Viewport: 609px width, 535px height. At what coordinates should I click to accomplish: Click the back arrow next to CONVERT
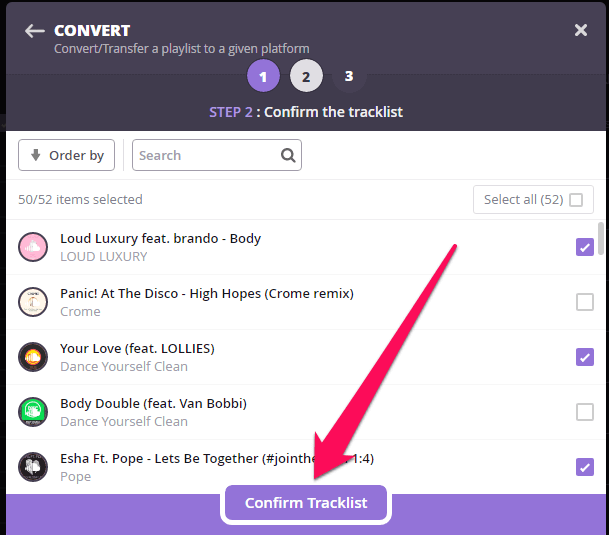click(x=35, y=31)
